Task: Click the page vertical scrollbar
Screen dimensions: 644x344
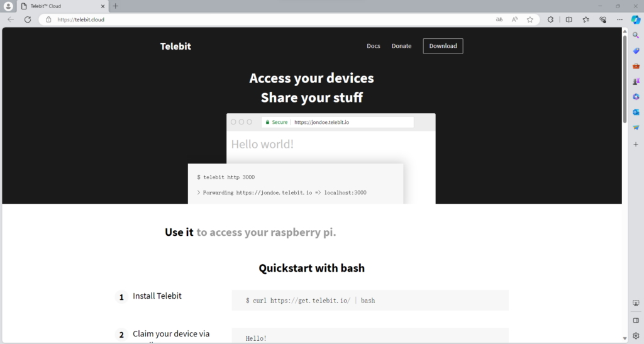Action: pyautogui.click(x=625, y=79)
